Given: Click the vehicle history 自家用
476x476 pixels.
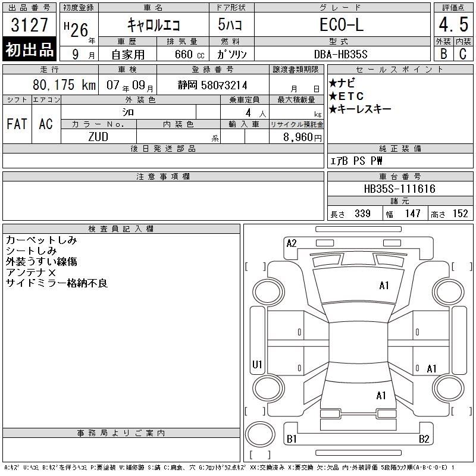Looking at the screenshot, I should (128, 55).
